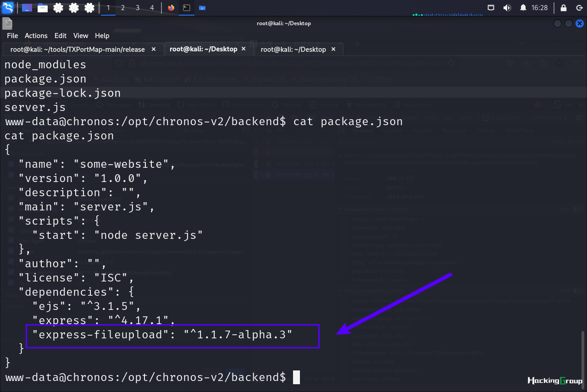The width and height of the screenshot is (587, 392).
Task: Open the notifications bell icon
Action: [523, 8]
